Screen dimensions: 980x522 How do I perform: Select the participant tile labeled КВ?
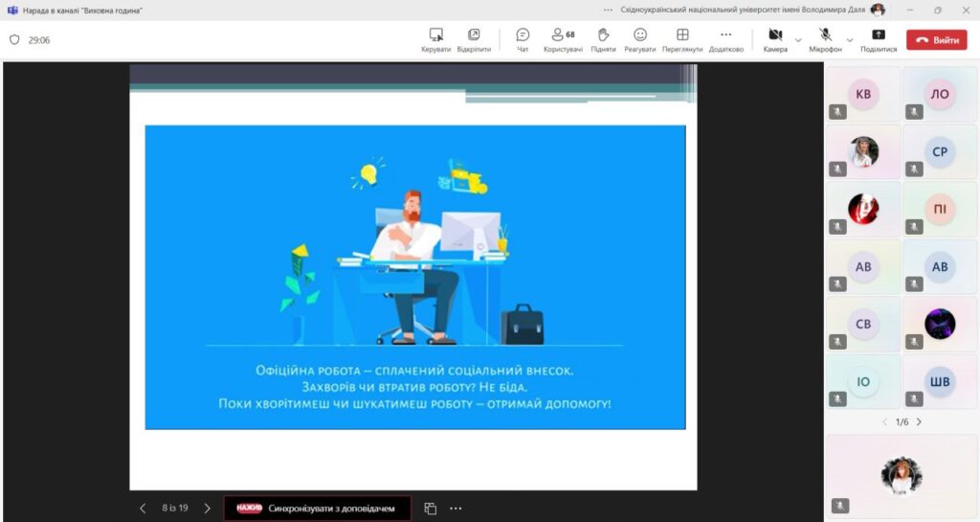pyautogui.click(x=863, y=95)
